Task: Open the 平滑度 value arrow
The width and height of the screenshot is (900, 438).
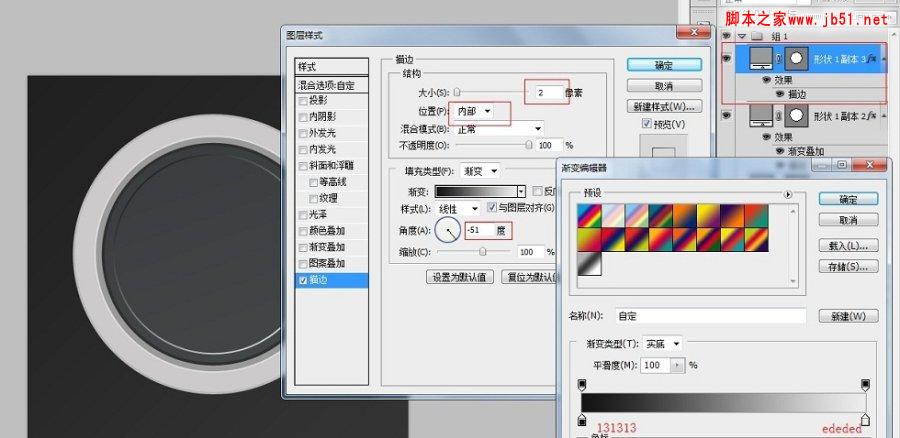Action: [678, 365]
